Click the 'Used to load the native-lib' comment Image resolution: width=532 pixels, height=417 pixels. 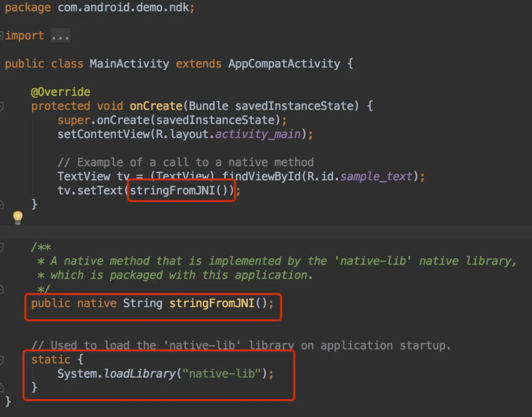pyautogui.click(x=241, y=345)
